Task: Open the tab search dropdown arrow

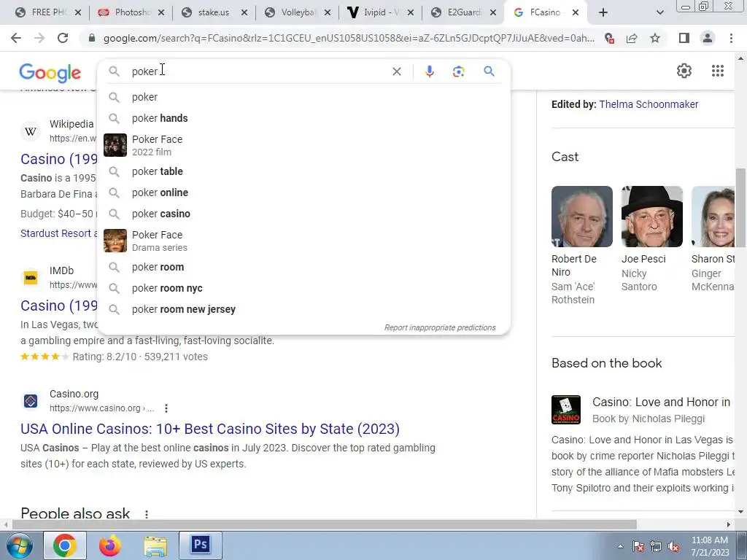Action: pyautogui.click(x=659, y=12)
